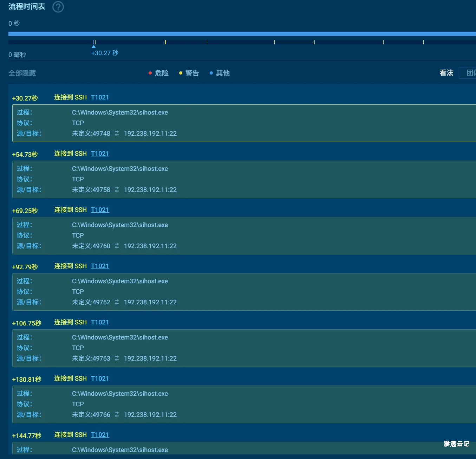Click the swap arrows icon next to port 49758
This screenshot has height=459, width=476.
pos(117,190)
